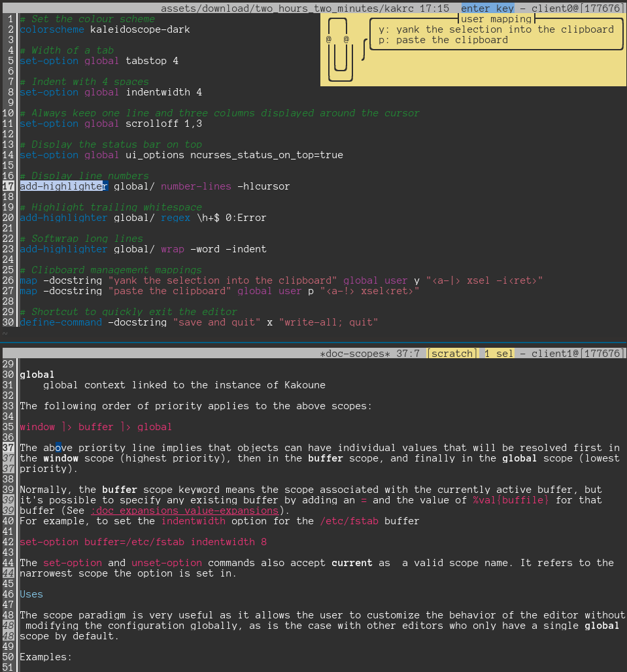The height and width of the screenshot is (672, 627).
Task: Click the 'Uses' section heading
Action: 31,594
